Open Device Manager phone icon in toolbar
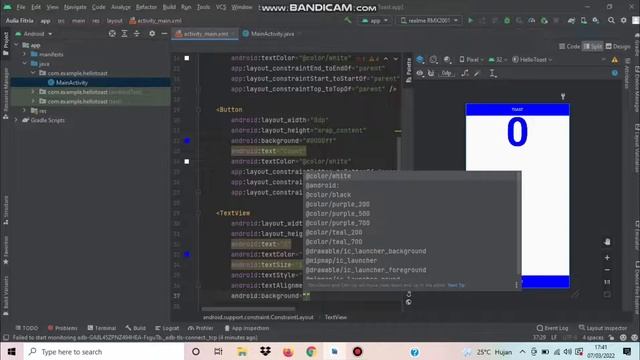The height and width of the screenshot is (360, 640). coord(584,20)
